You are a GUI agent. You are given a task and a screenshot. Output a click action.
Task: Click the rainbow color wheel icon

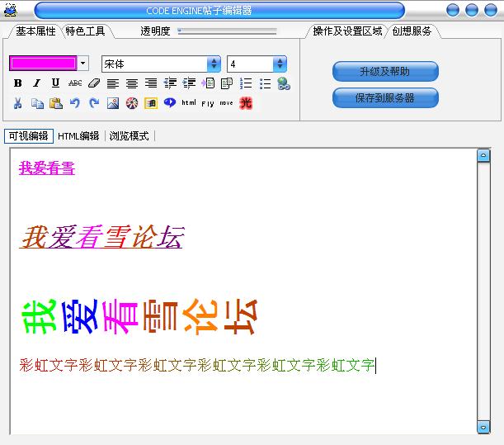coord(132,103)
